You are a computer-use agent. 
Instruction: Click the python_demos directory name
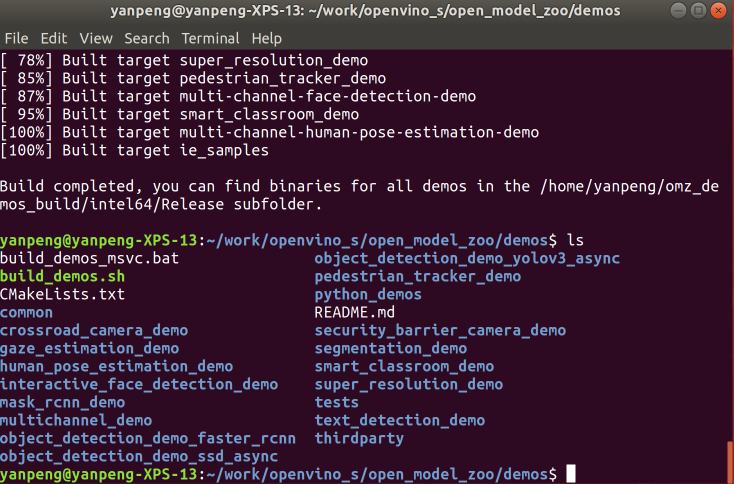point(368,294)
